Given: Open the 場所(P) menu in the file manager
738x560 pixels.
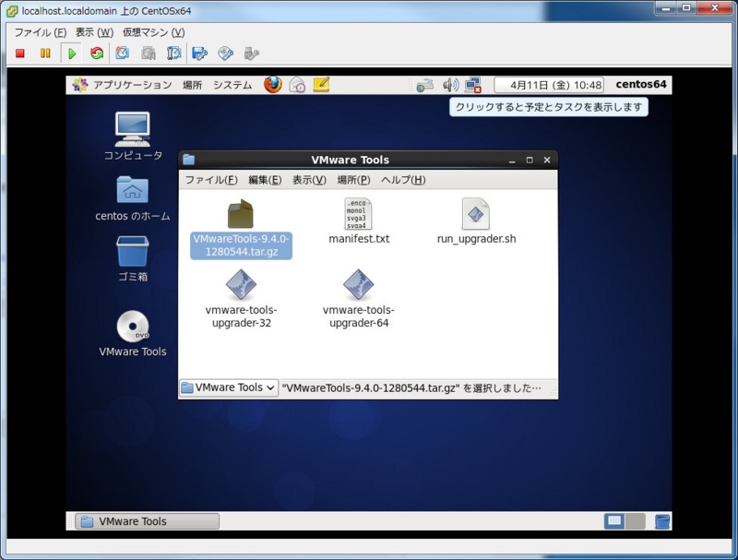Looking at the screenshot, I should 353,180.
